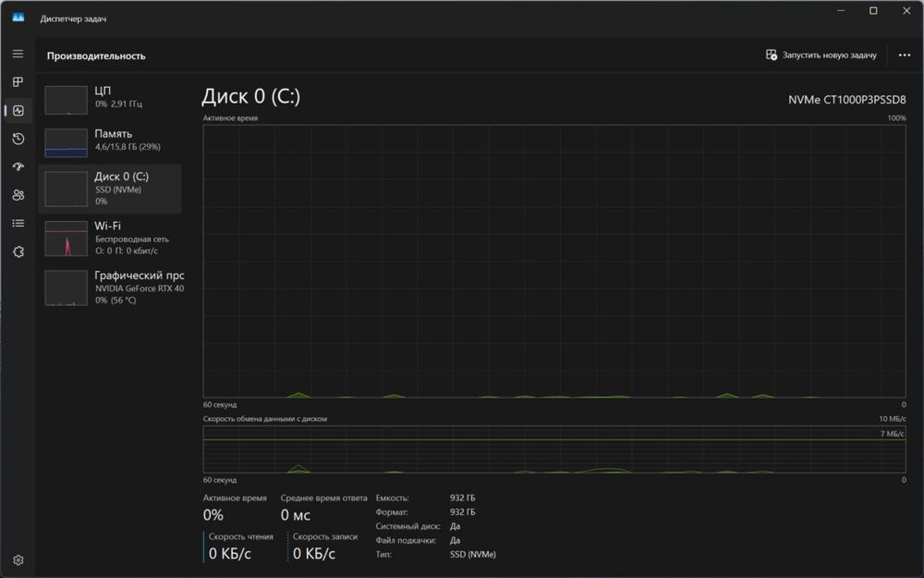
Task: Click the 'Файл подкачки' label
Action: (406, 540)
